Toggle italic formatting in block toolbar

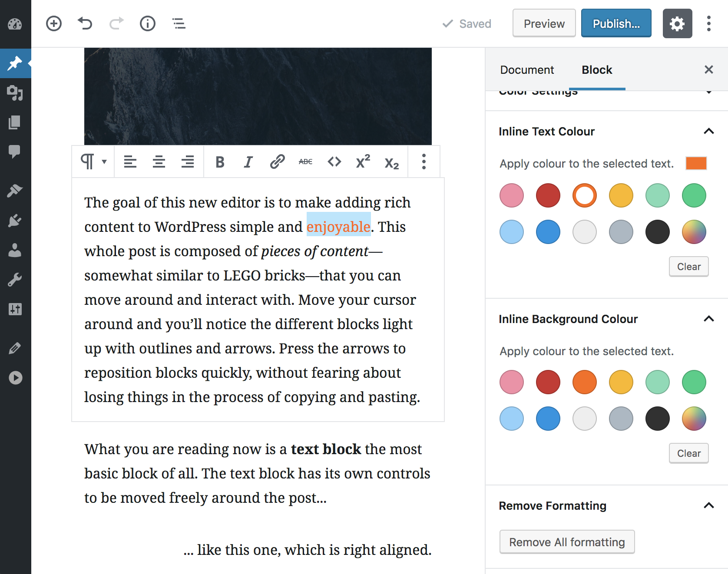pyautogui.click(x=248, y=162)
